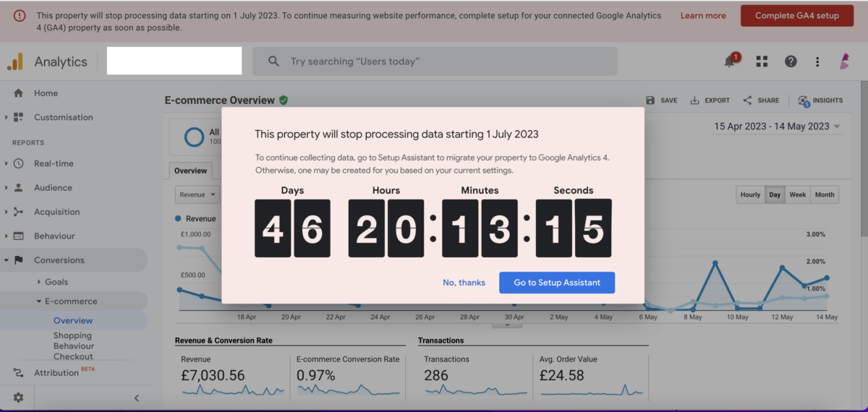Open the user account avatar

pyautogui.click(x=844, y=62)
